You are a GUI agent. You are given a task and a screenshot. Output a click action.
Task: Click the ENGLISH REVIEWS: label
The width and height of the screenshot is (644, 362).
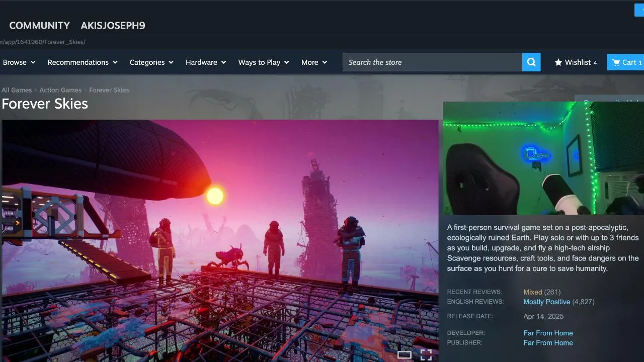(475, 302)
